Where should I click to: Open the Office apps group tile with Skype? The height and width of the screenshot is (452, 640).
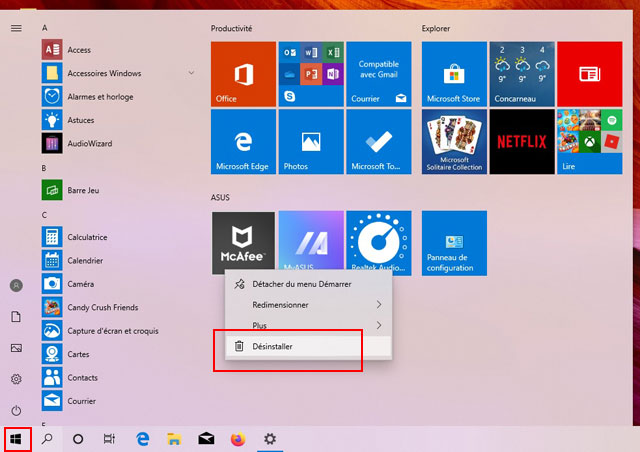(311, 74)
